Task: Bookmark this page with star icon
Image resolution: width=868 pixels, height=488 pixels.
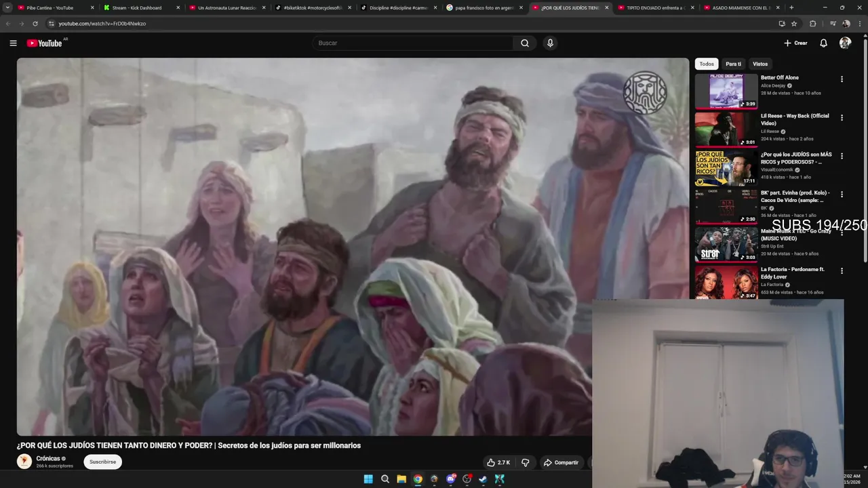Action: pyautogui.click(x=794, y=23)
